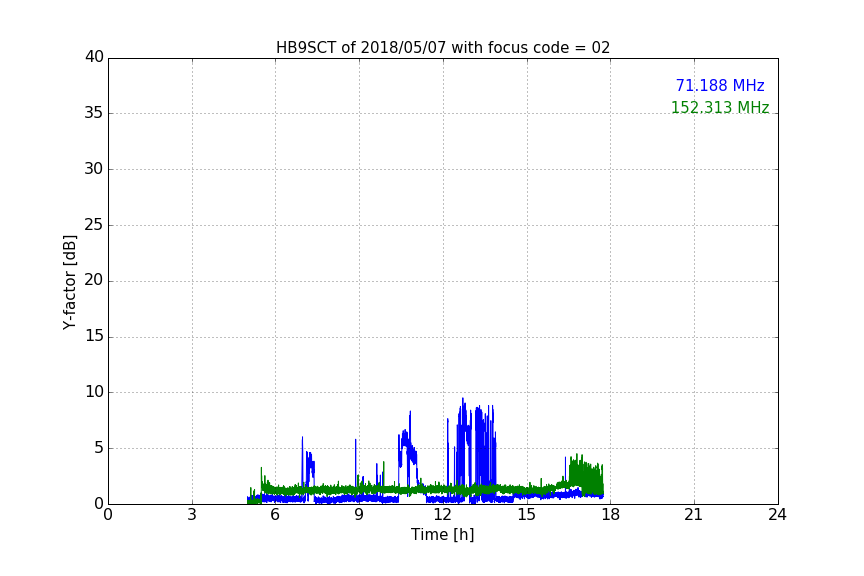Image resolution: width=864 pixels, height=576 pixels.
Task: Click the Y-factor [dB] axis label
Action: point(69,282)
